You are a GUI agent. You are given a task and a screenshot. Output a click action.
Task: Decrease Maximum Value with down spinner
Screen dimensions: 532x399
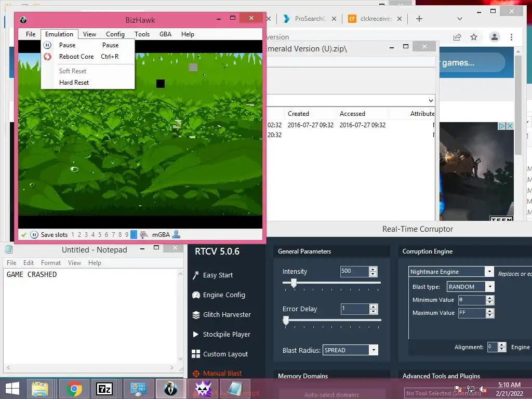[x=489, y=315]
